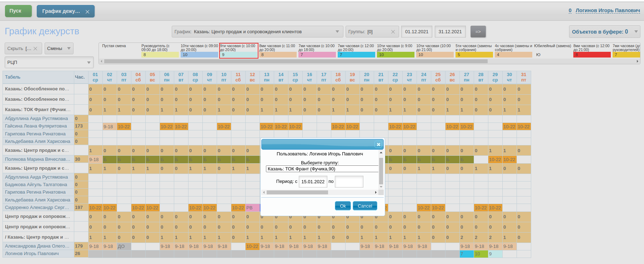Open employee Гайсина Леана Фуляритовна
Screen dimensions: 644x264
(36, 126)
